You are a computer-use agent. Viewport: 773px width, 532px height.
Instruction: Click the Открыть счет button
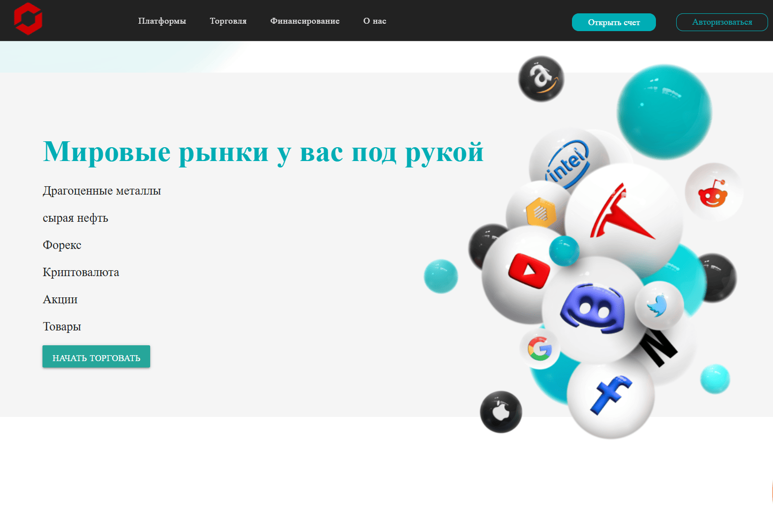point(613,22)
